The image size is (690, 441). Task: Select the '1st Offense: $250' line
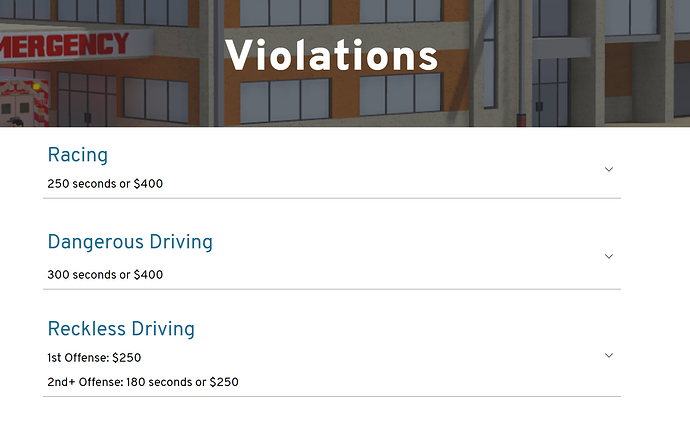tap(94, 357)
